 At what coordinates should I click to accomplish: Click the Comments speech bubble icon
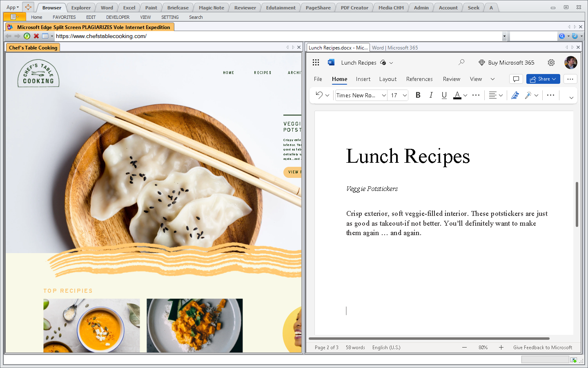516,79
